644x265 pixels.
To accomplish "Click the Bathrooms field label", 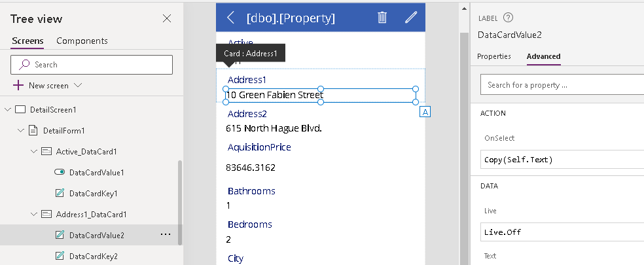I will click(251, 191).
